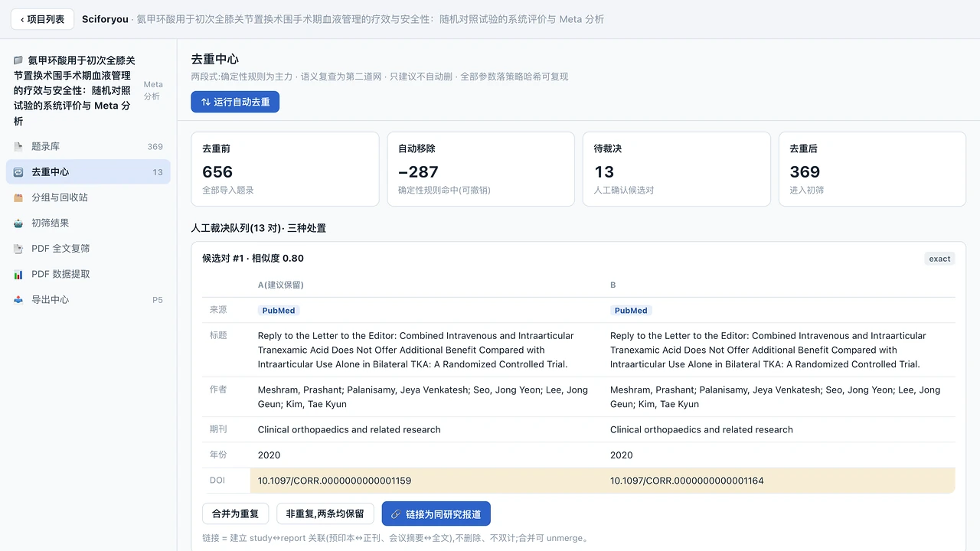This screenshot has height=551, width=980.
Task: Click the 初筛结果 sidebar icon
Action: click(18, 223)
